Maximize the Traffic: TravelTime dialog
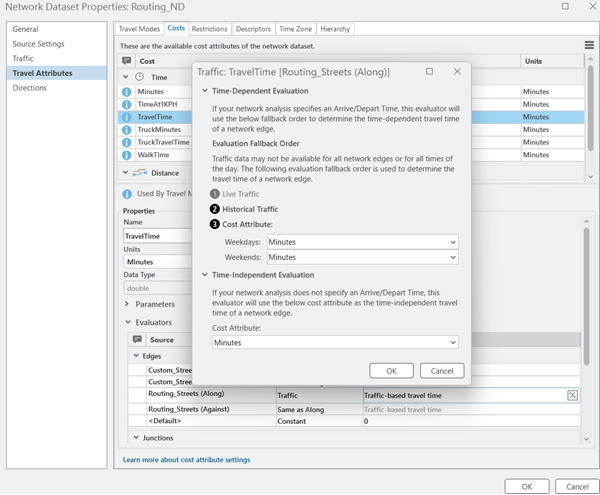Screen dimensions: 600x495 [x=430, y=72]
